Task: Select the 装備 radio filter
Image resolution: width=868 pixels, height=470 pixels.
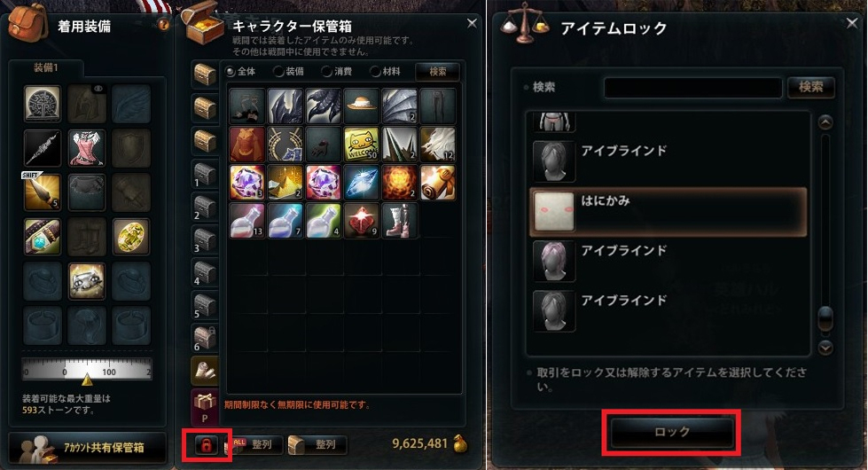Action: [289, 72]
